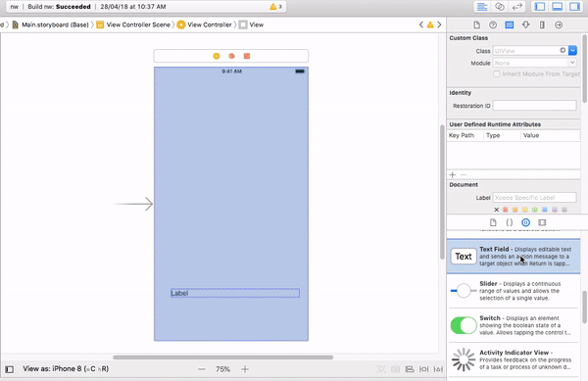Switch to the Assistant editor
This screenshot has height=381, width=588.
click(500, 7)
